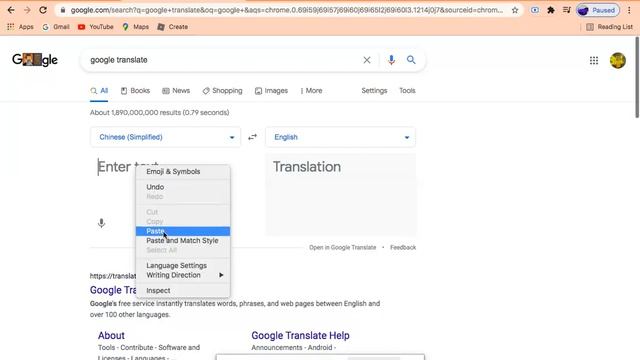Click the Paused profile button

[598, 10]
